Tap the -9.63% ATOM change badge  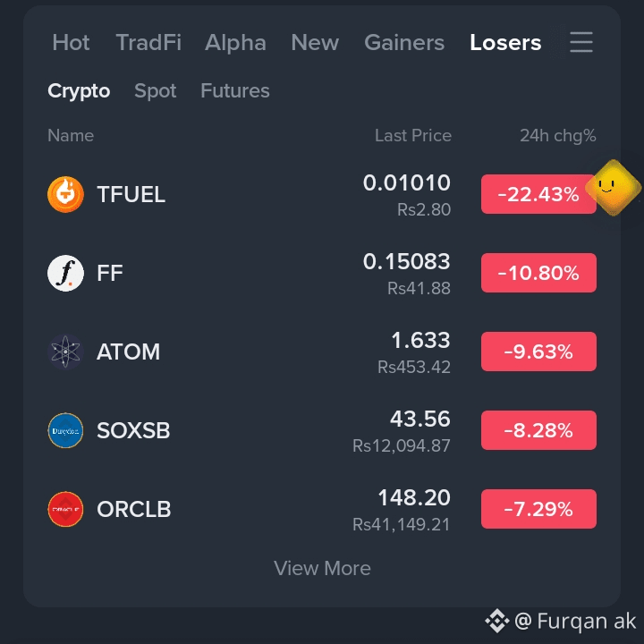coord(538,352)
